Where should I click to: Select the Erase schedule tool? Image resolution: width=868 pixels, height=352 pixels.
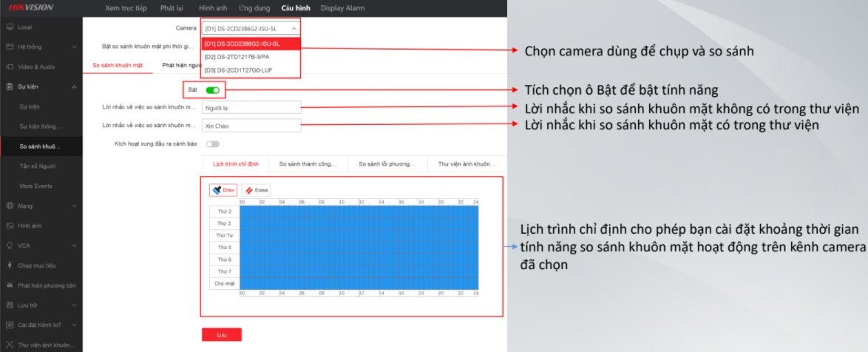[x=256, y=190]
